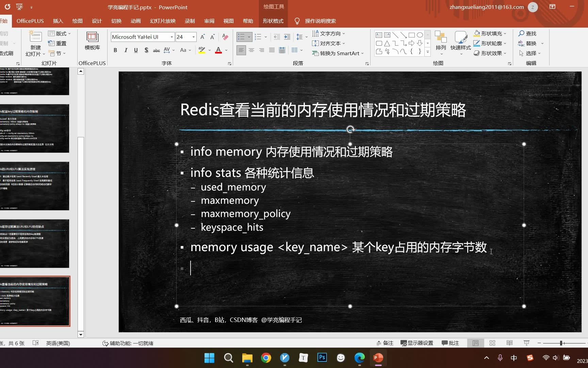Click clear all formatting icon
The height and width of the screenshot is (368, 588).
click(x=225, y=37)
